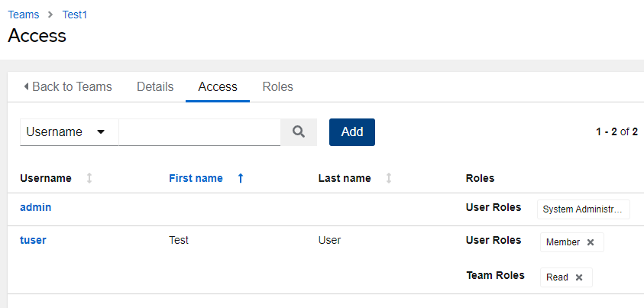Viewport: 644px width, 308px height.
Task: Switch to the Roles tab
Action: (x=277, y=86)
